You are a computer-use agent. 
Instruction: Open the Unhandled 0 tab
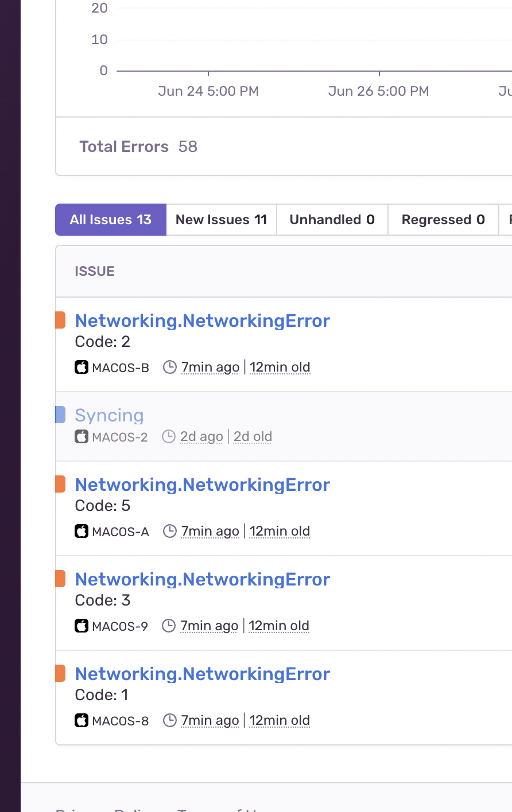332,220
